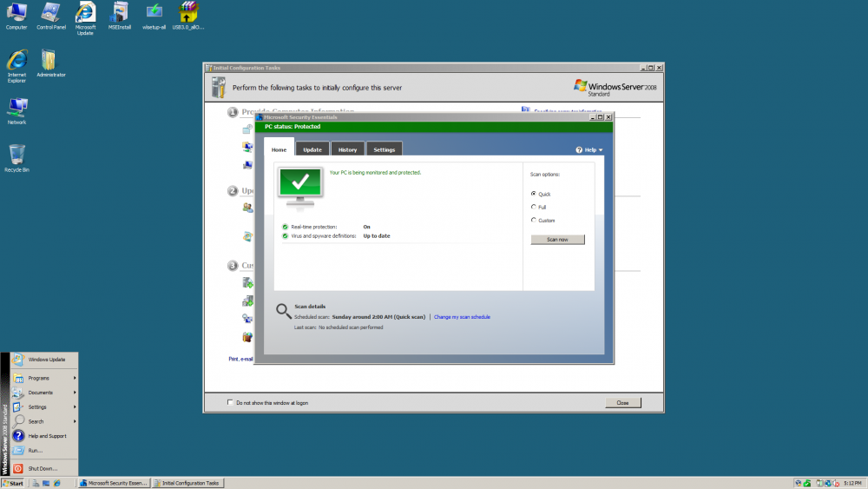
Task: Click the taskbar clock showing 5:12 PM
Action: 852,483
